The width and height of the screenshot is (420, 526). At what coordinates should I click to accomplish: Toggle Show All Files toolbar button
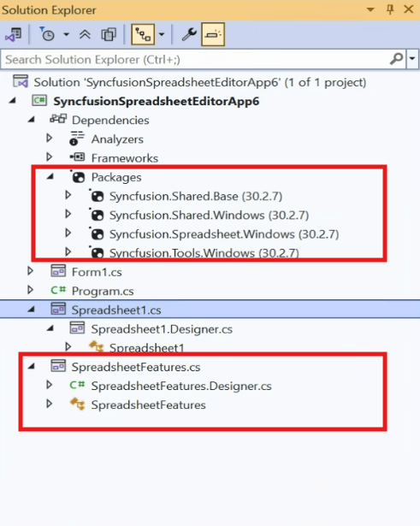point(109,34)
